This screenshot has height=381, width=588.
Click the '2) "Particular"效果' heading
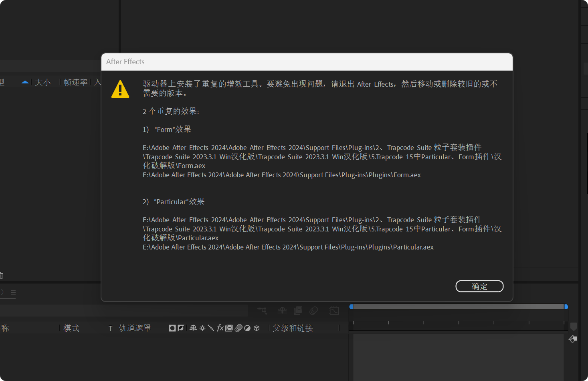point(174,201)
